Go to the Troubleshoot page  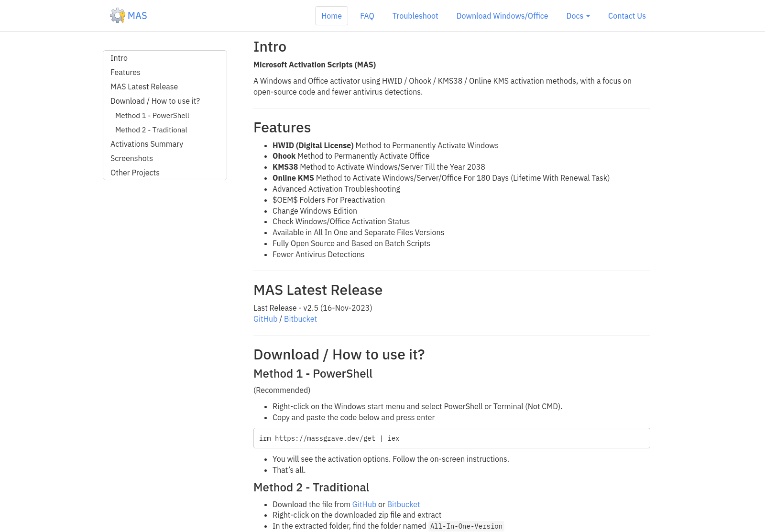pos(415,16)
